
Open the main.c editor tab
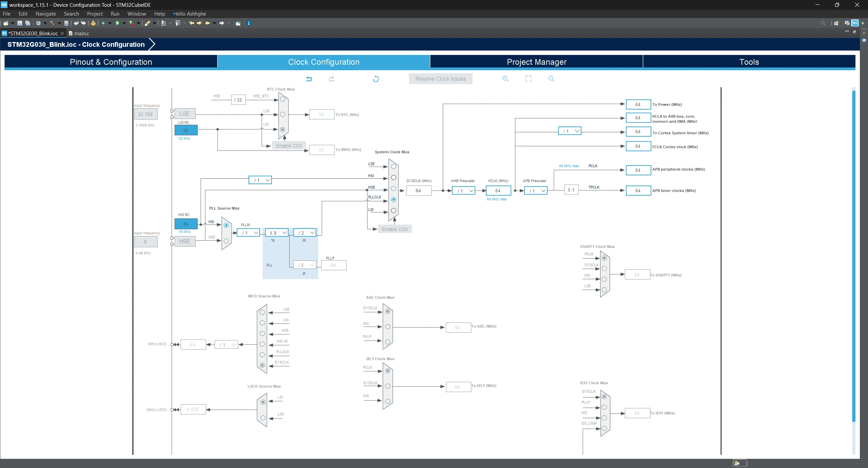79,33
